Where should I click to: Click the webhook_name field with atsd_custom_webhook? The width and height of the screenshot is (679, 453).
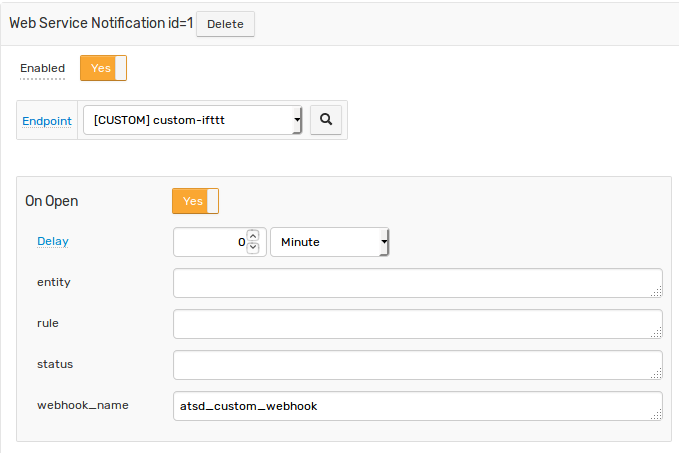pos(418,406)
